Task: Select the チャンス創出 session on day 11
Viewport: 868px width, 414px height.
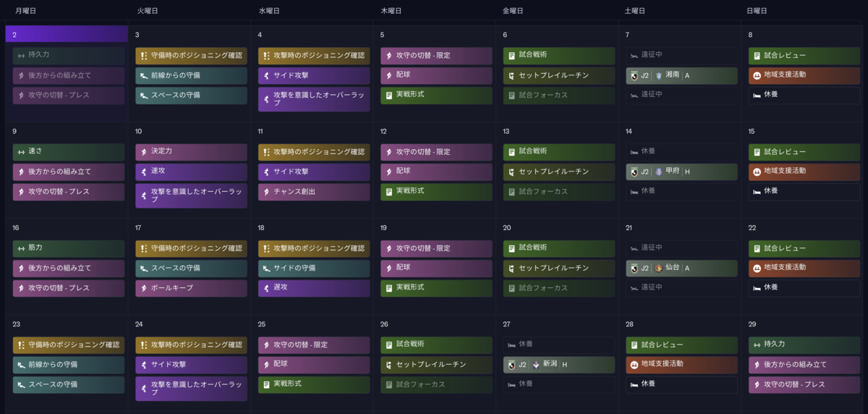Action: click(x=314, y=191)
